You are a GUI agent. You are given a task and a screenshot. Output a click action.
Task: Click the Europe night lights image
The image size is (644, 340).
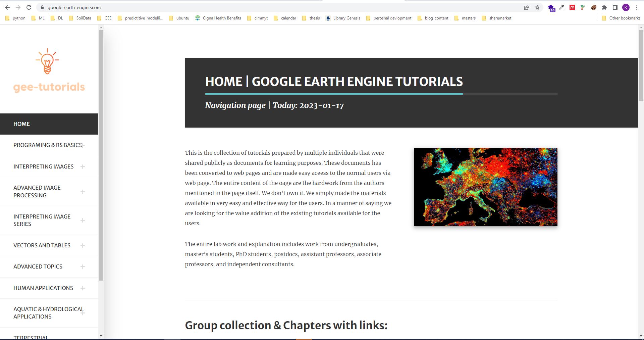click(485, 187)
